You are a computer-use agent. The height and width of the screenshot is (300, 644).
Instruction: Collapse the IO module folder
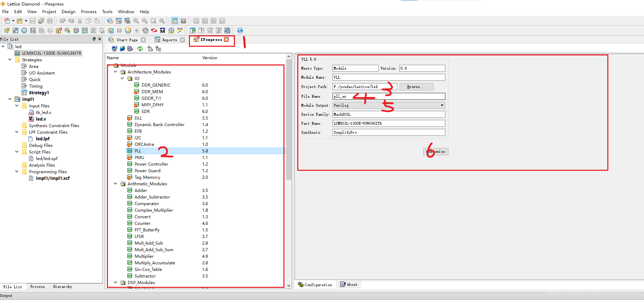123,78
